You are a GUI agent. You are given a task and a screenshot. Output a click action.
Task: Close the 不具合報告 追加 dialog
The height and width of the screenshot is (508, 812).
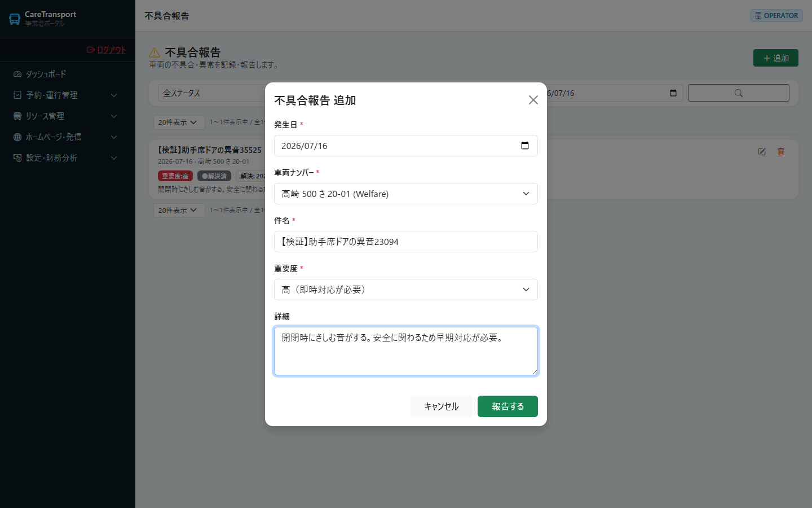pyautogui.click(x=533, y=100)
